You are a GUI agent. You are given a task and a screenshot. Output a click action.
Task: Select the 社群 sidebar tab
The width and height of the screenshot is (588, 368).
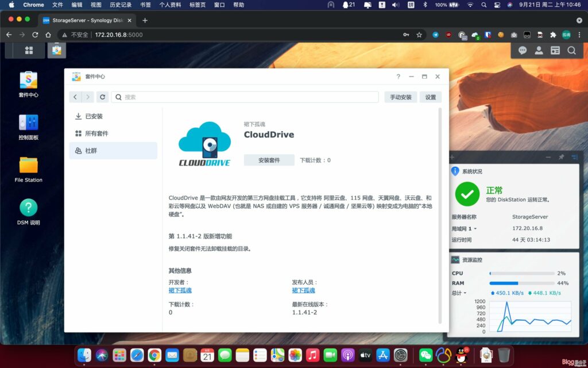[x=113, y=151]
